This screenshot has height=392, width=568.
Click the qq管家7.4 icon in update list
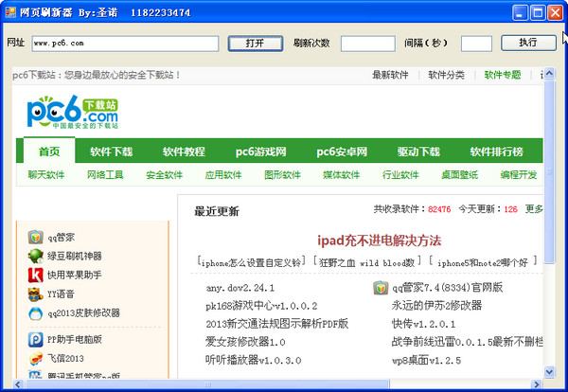click(380, 288)
